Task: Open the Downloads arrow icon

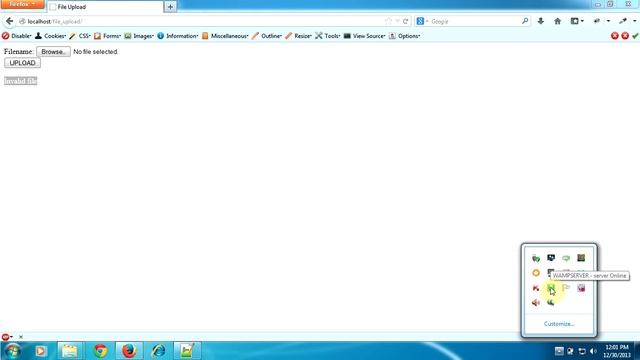Action: (541, 21)
